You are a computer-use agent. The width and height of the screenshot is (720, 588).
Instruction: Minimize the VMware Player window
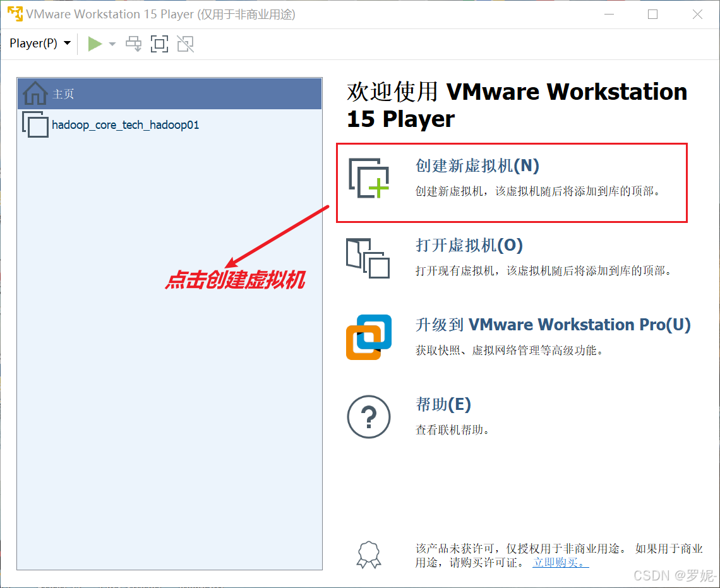coord(609,15)
